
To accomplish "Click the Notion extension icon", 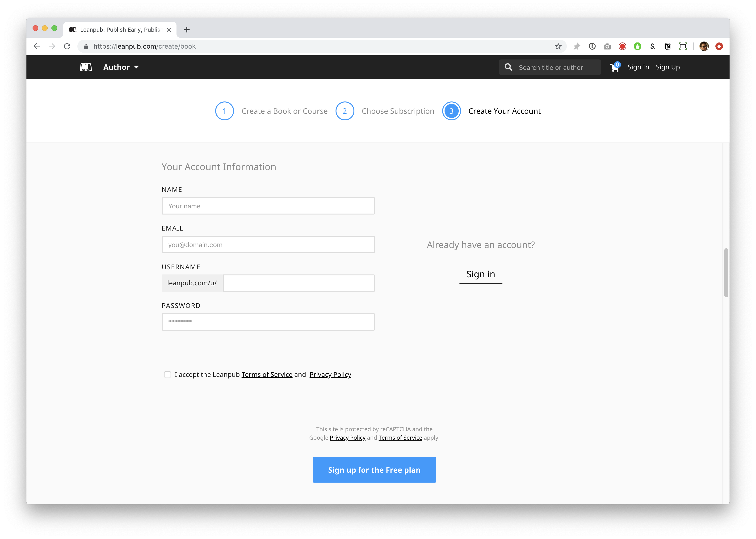I will pos(668,46).
